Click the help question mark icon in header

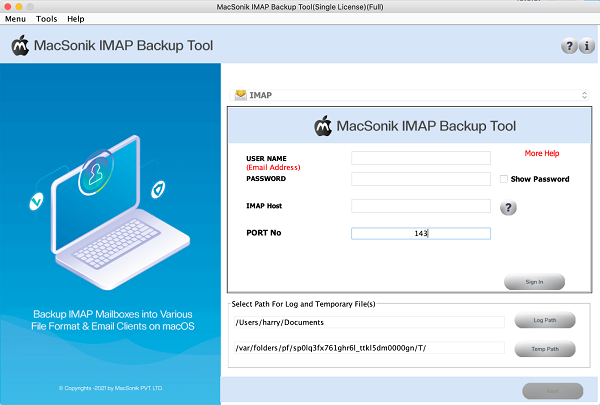coord(569,46)
